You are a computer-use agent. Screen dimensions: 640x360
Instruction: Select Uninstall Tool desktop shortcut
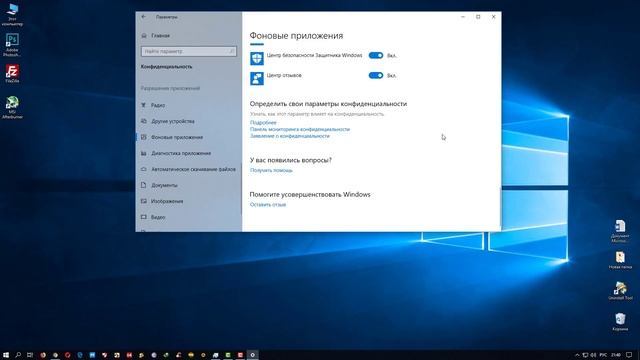[x=620, y=291]
